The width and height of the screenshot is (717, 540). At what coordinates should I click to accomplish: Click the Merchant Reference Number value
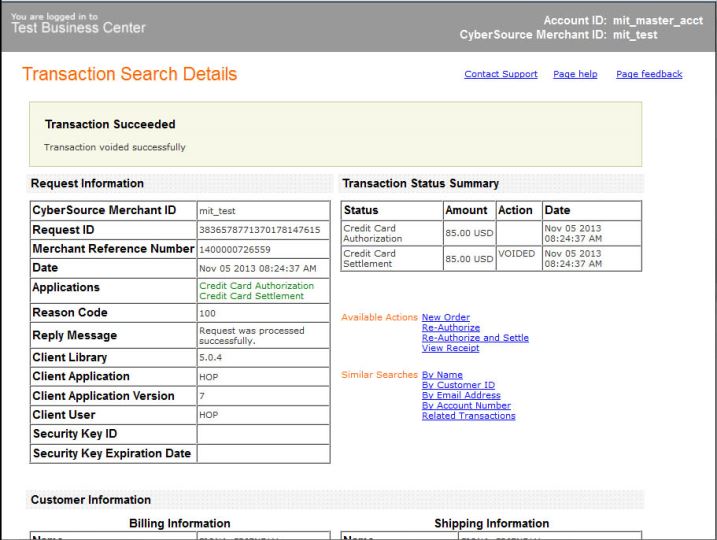[x=235, y=249]
